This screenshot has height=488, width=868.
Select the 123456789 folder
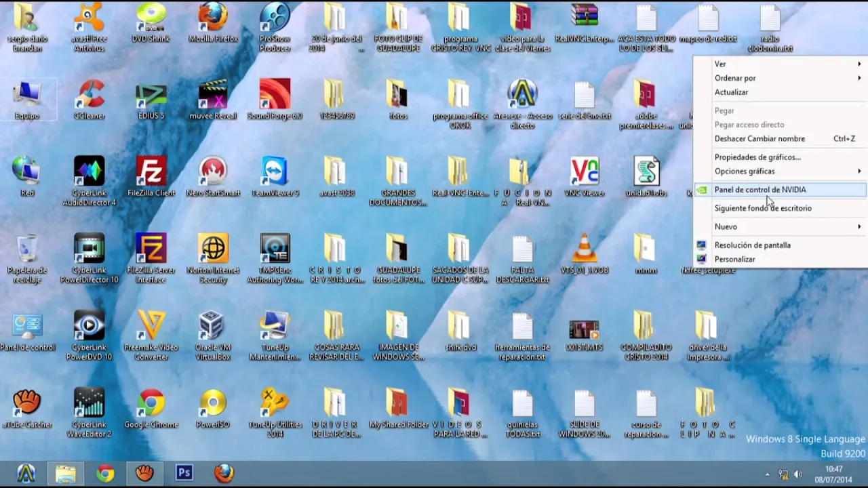click(336, 100)
